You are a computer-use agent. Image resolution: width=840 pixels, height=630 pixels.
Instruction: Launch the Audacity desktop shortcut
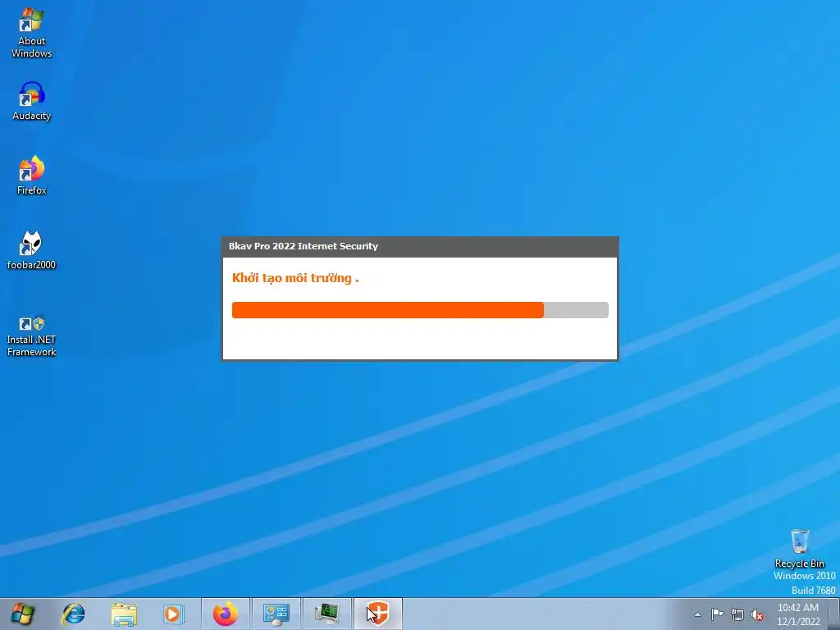(x=32, y=101)
